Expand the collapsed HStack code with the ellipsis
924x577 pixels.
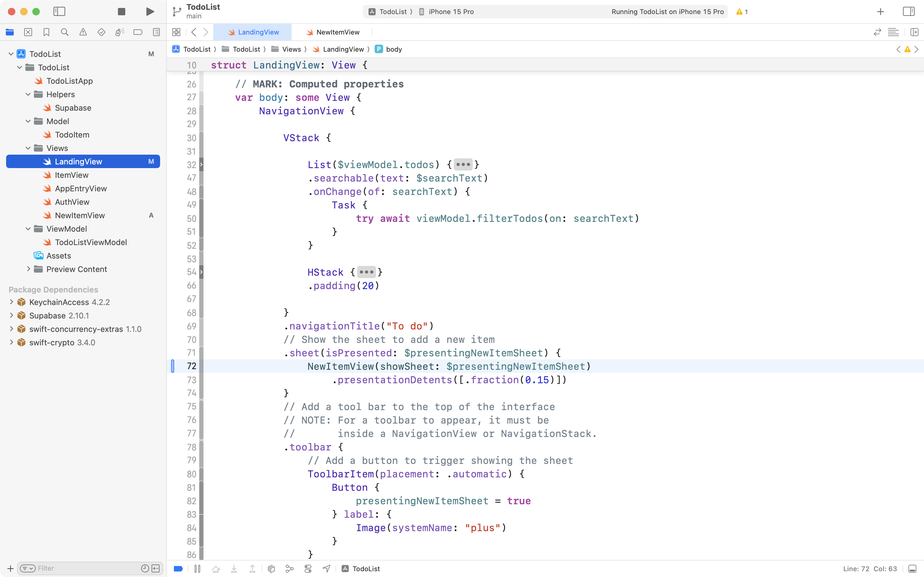pos(366,272)
